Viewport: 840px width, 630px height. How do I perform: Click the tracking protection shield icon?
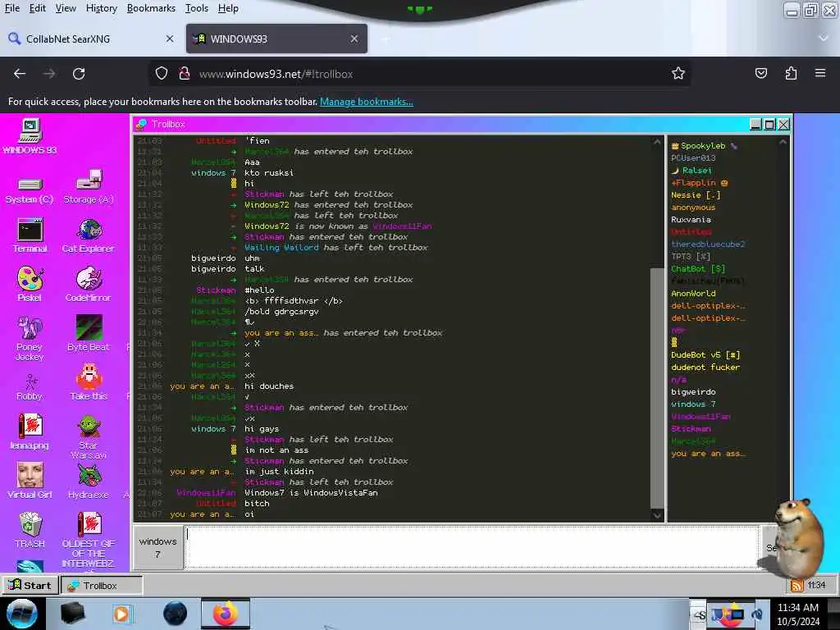point(162,73)
